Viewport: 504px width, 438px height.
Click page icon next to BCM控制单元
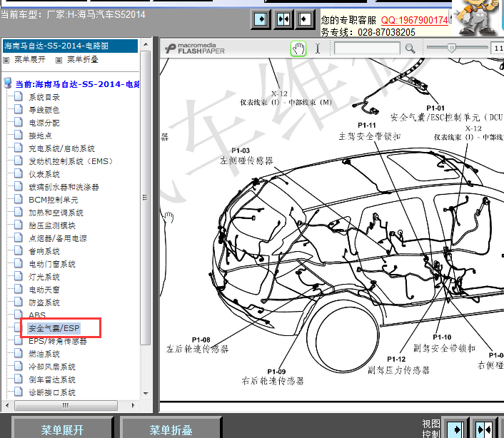pos(19,199)
